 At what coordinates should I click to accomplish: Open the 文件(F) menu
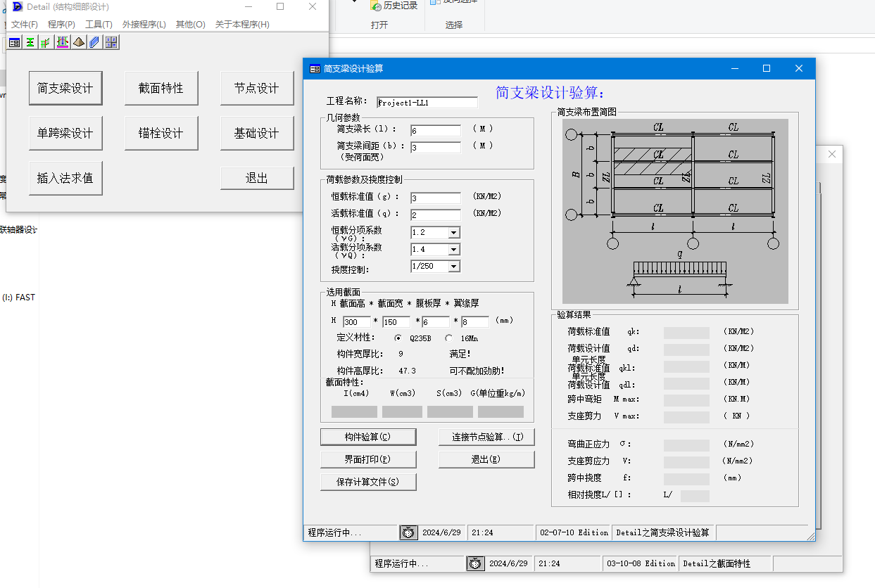[25, 23]
